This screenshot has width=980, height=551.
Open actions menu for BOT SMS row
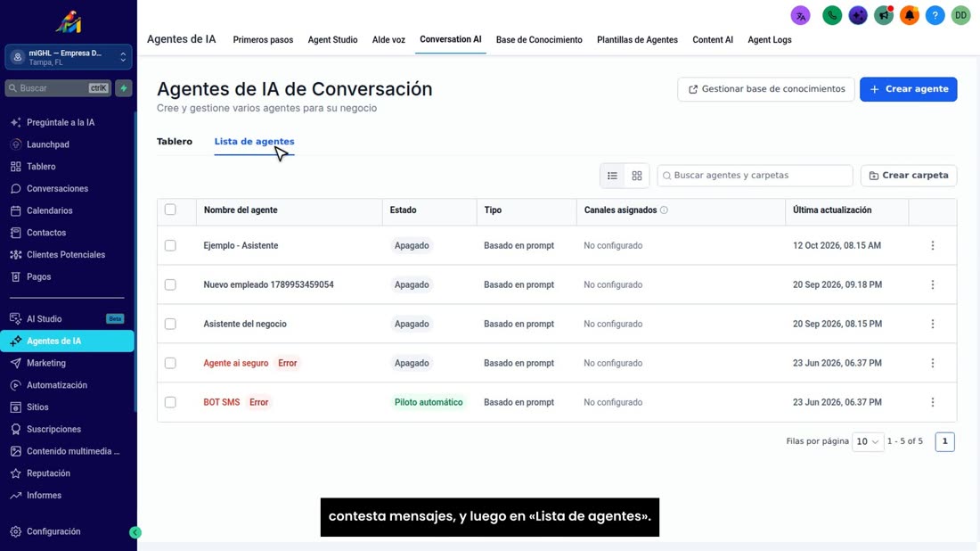click(933, 402)
